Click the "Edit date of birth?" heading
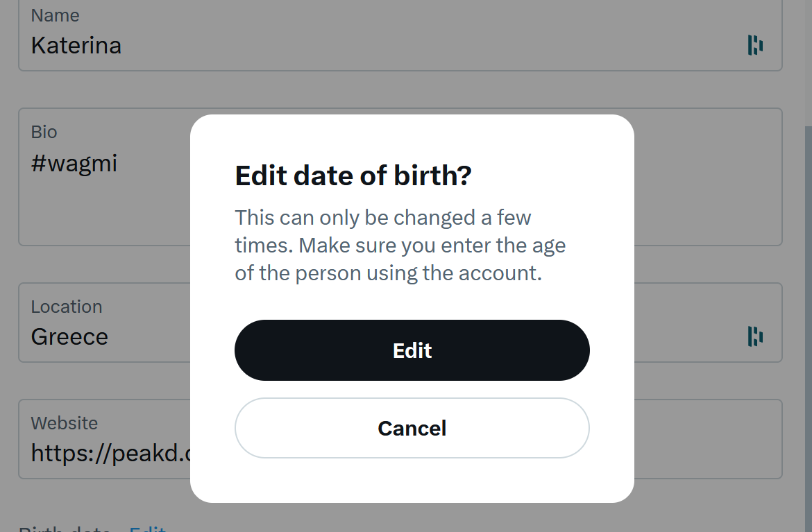This screenshot has height=532, width=812. [353, 175]
